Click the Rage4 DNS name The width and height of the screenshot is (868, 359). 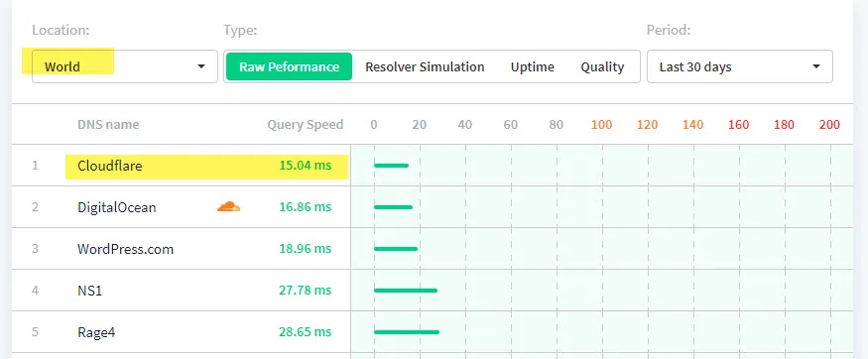96,332
